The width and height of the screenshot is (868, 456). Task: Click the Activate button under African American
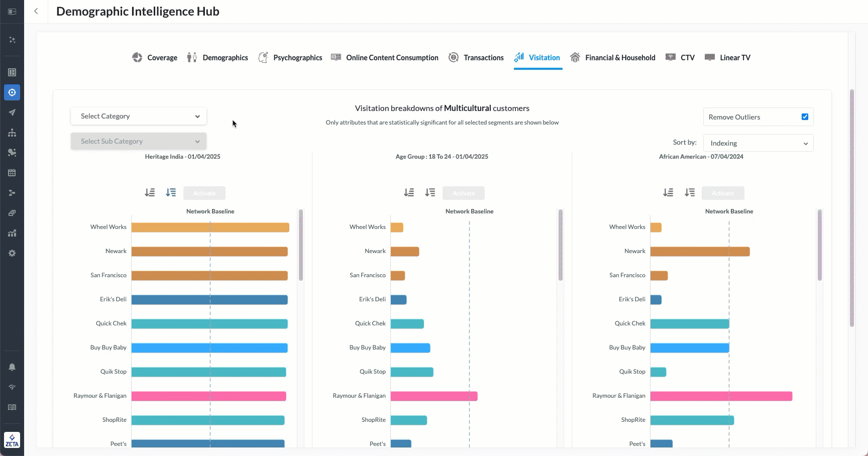click(x=723, y=193)
